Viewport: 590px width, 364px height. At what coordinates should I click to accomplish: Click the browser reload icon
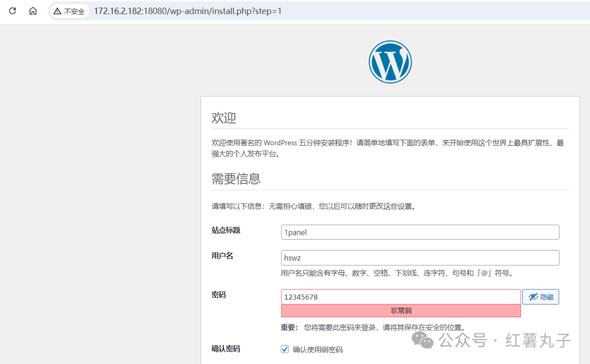(x=13, y=11)
